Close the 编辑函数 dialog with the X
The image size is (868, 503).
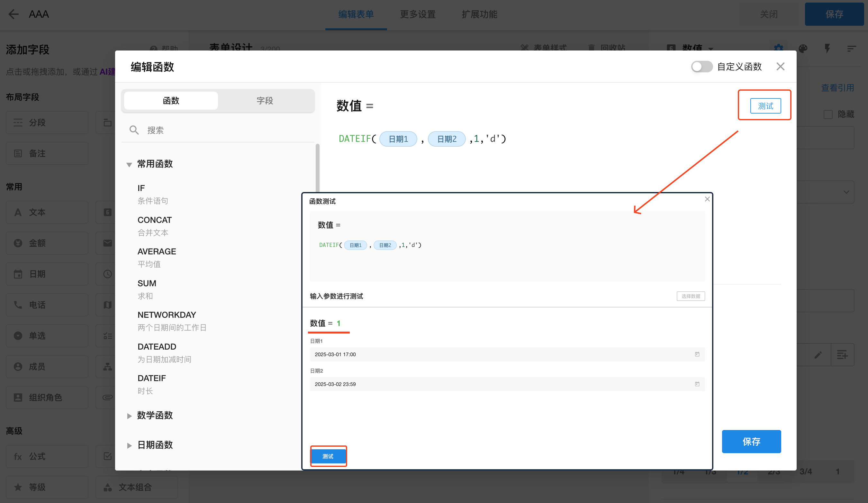coord(780,67)
